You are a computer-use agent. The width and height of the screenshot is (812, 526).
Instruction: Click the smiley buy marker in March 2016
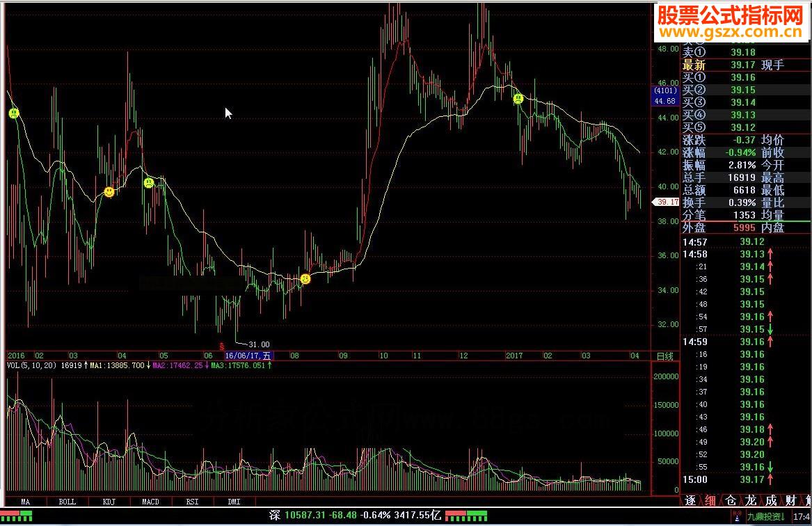tap(109, 192)
